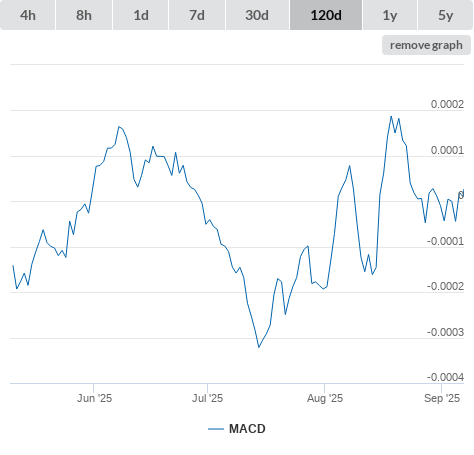The image size is (474, 455).
Task: Click the -0.0002 y-axis value
Action: click(446, 286)
